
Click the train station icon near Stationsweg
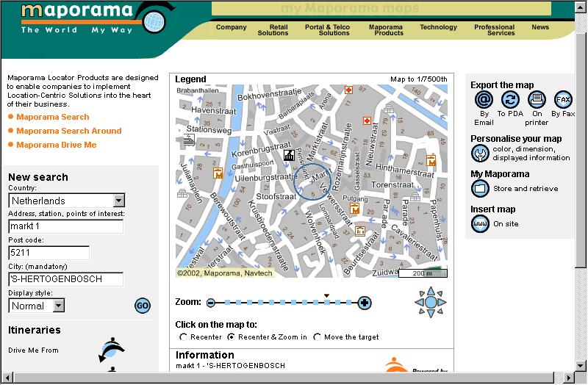tap(190, 140)
